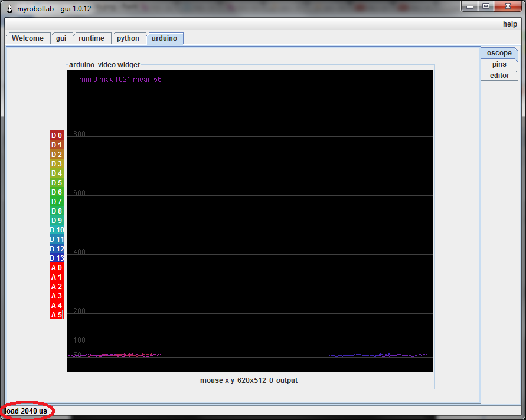Enable analog pin A 3 trace

point(57,296)
